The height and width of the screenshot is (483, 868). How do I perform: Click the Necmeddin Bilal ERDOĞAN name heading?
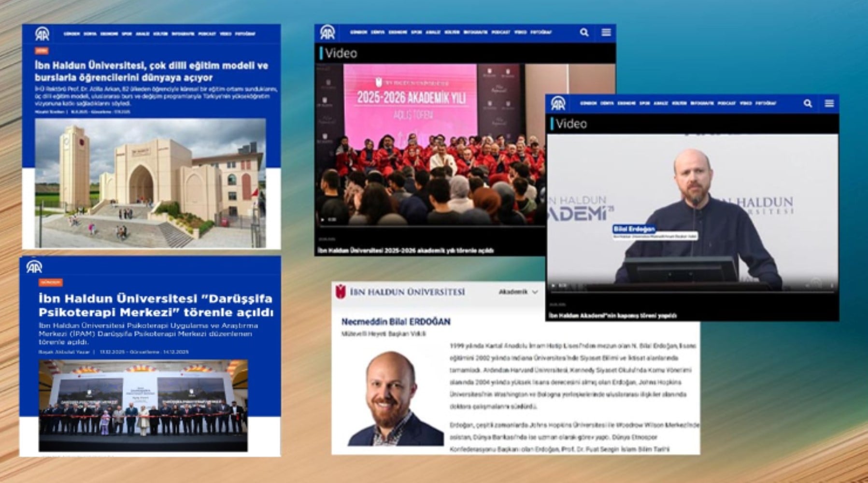(396, 322)
